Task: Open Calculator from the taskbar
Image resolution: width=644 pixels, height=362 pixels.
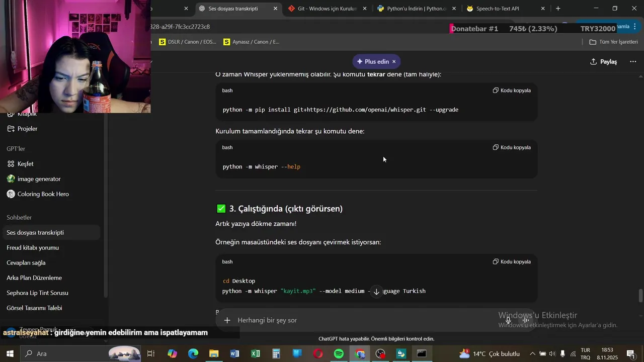Action: coord(276,353)
